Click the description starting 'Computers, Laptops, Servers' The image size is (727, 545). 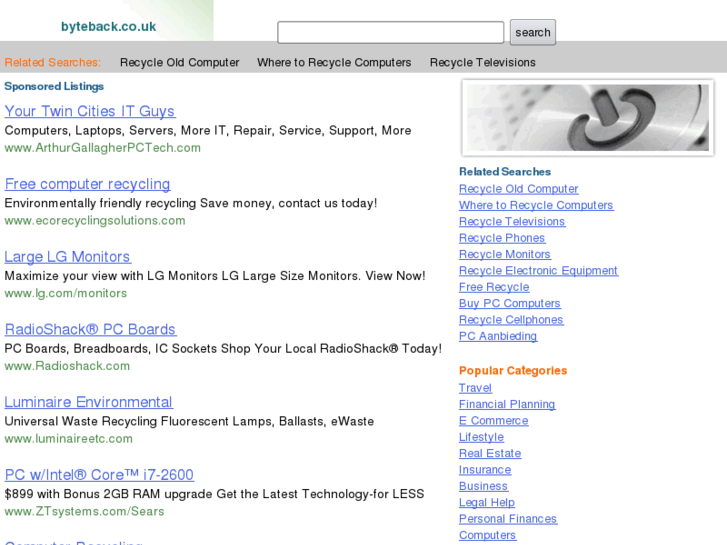point(208,131)
